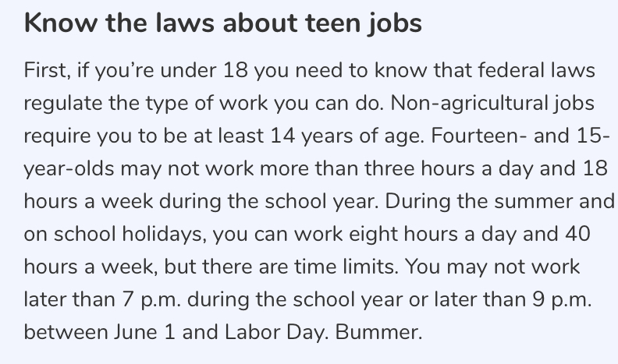This screenshot has height=364, width=618.
Task: Click the words 'June 1' in the last line
Action: click(x=144, y=332)
